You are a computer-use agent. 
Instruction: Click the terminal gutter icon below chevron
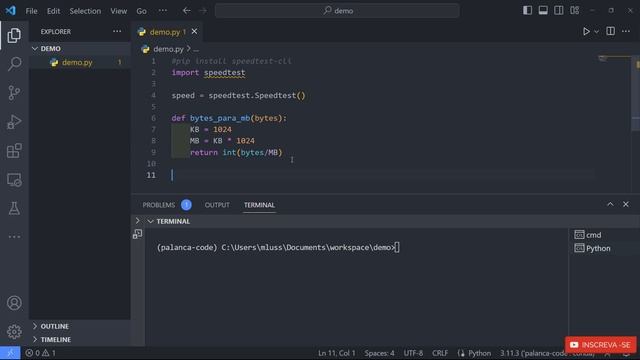click(138, 234)
